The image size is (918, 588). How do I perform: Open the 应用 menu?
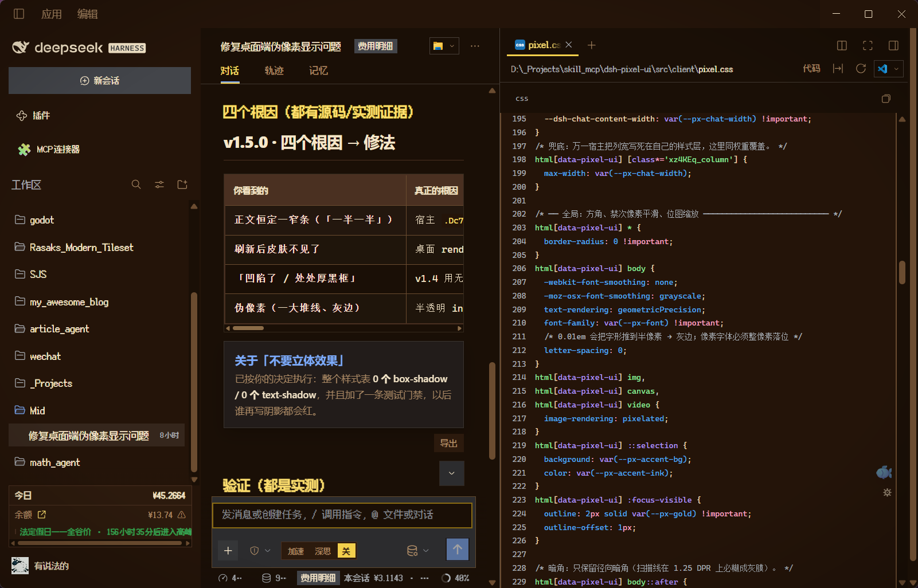tap(52, 14)
